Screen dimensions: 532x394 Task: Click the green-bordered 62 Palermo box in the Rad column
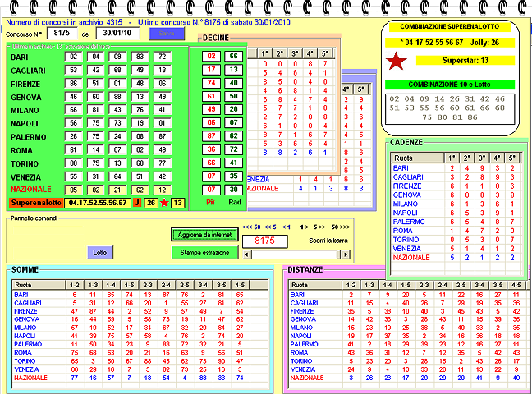click(x=233, y=136)
